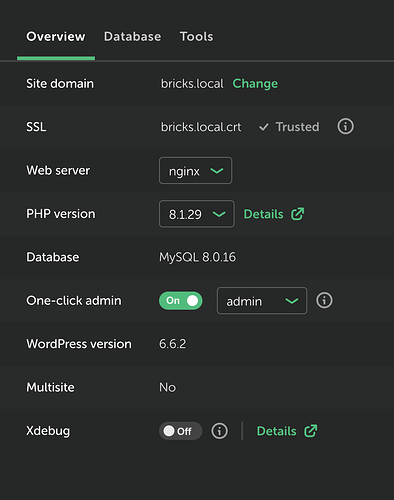Switch to the Database tab
This screenshot has height=500, width=394.
(x=132, y=37)
